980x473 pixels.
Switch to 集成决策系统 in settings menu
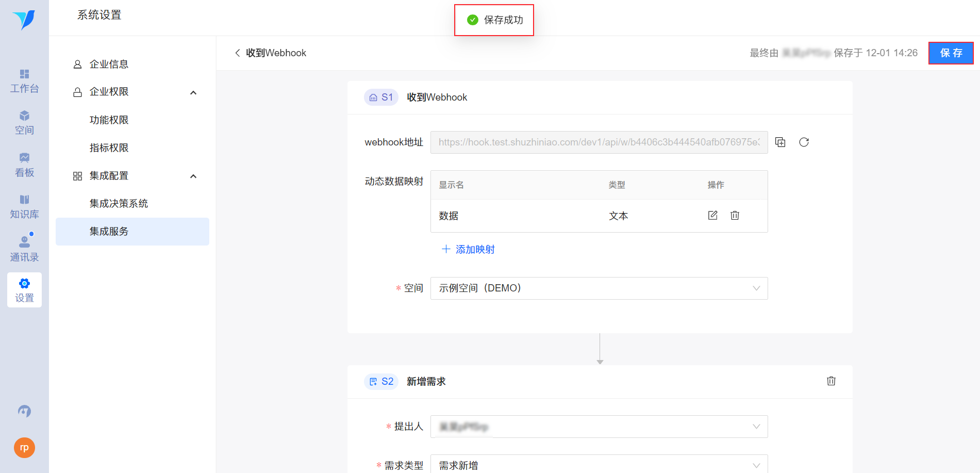click(119, 203)
